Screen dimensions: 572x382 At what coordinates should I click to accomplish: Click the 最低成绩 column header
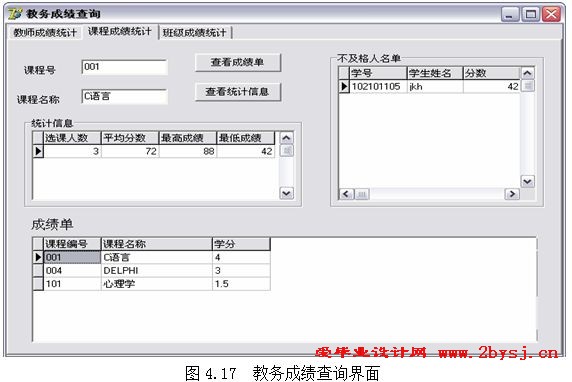coord(246,138)
